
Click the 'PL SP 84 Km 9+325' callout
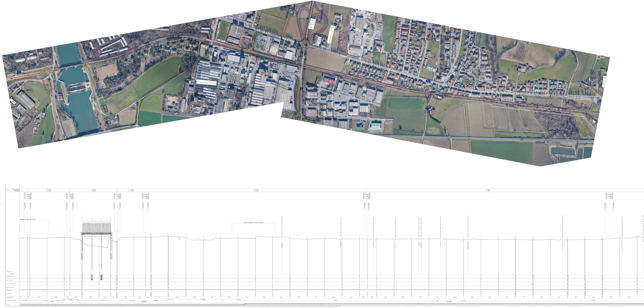coord(312,24)
